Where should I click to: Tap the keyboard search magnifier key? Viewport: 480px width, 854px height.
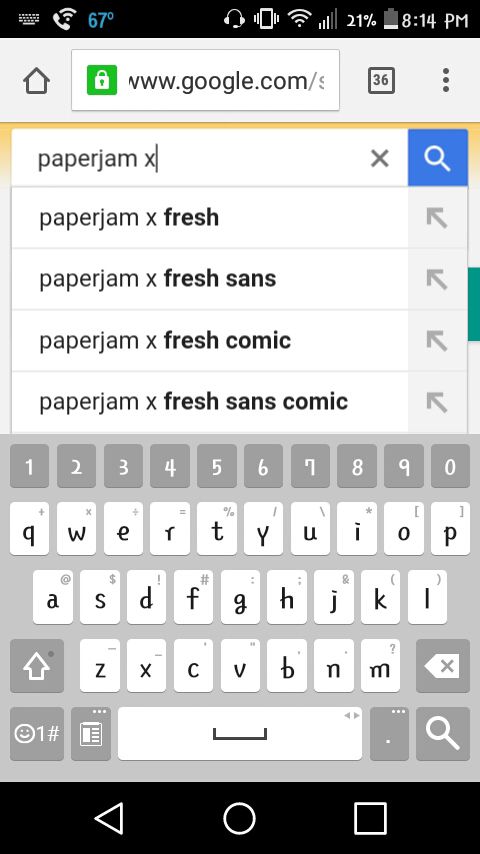click(x=442, y=734)
